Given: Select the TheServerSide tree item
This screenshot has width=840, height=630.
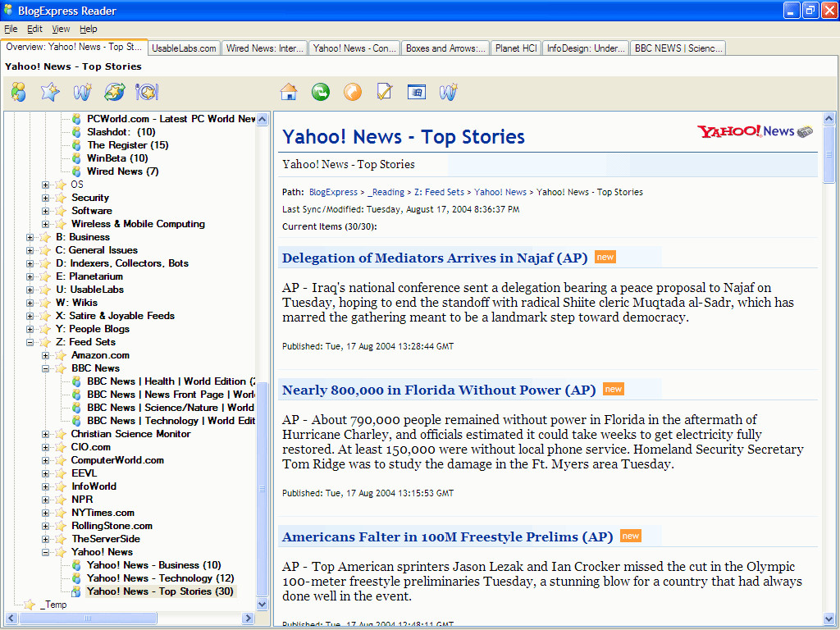Looking at the screenshot, I should click(106, 539).
